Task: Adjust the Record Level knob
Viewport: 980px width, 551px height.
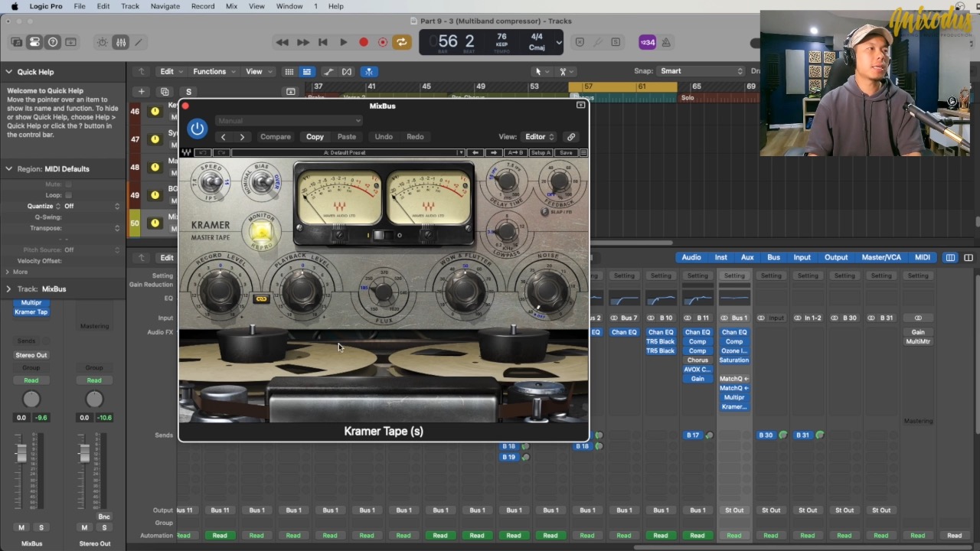Action: [x=220, y=289]
